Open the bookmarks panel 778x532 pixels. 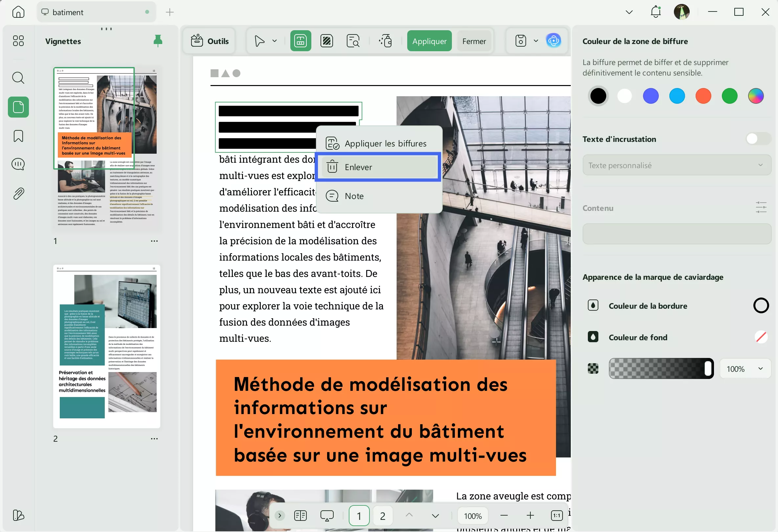(x=18, y=136)
